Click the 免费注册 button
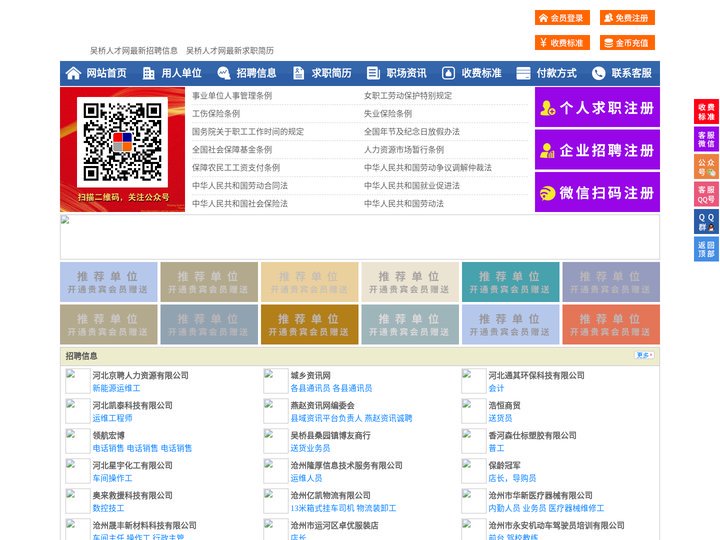The width and height of the screenshot is (720, 540). pos(627,18)
